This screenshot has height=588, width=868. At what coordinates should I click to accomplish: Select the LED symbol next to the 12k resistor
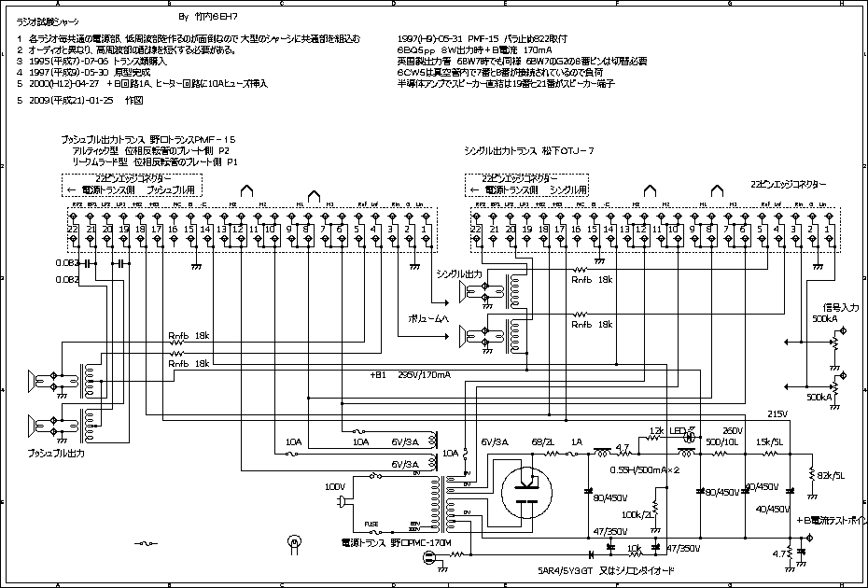click(689, 437)
